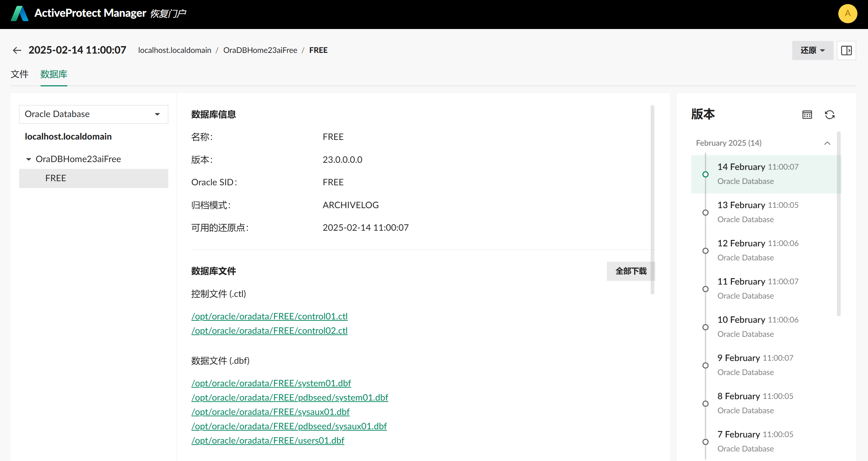Click the 数据文件 (.dbf) label
Image resolution: width=868 pixels, height=461 pixels.
point(220,361)
